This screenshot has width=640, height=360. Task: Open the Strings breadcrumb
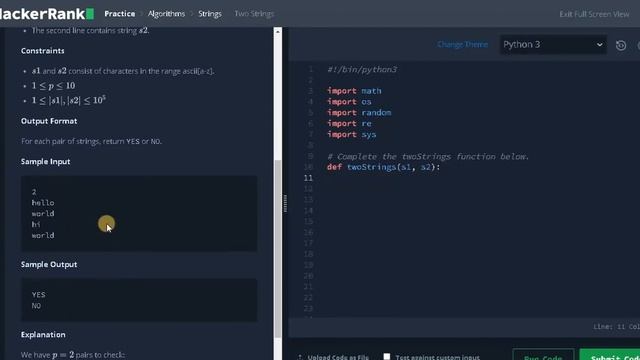click(210, 14)
